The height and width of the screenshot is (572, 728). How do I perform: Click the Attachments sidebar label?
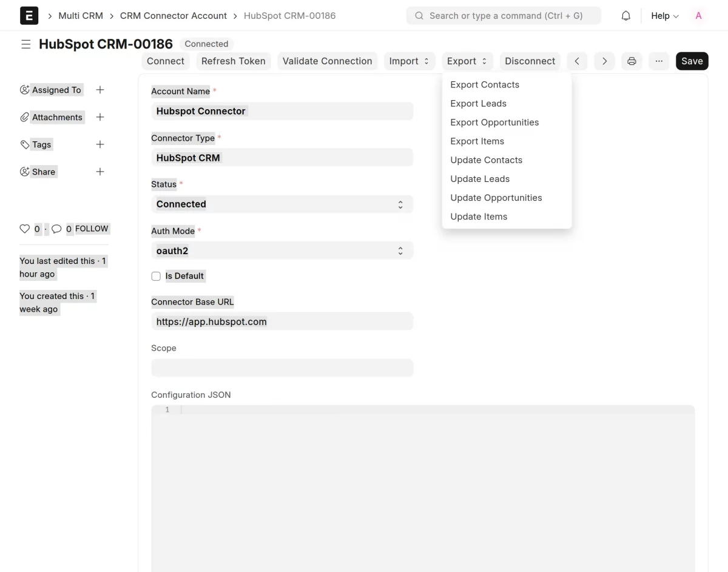[57, 117]
